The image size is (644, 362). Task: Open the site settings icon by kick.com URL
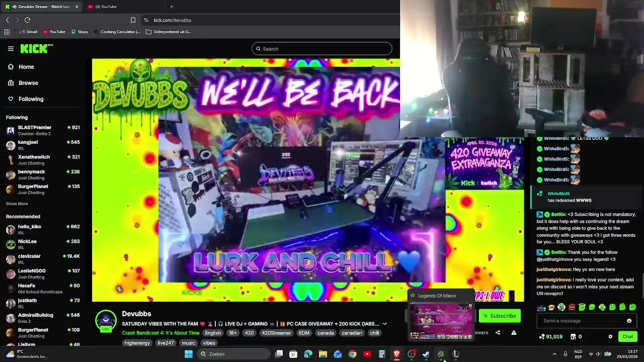[146, 20]
